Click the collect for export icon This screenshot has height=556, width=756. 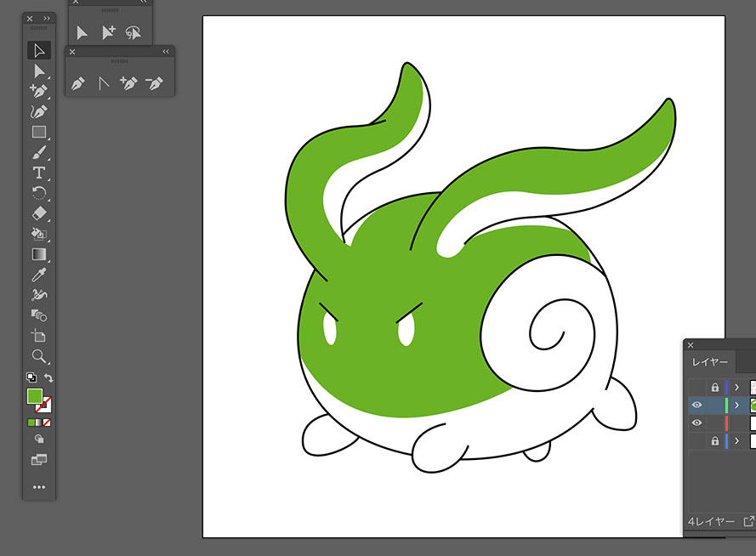coord(748,521)
